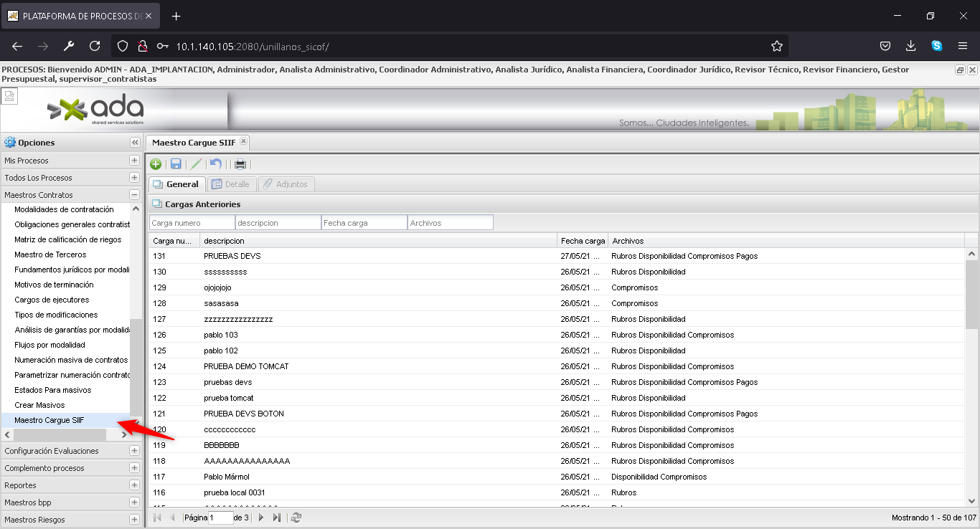Viewport: 980px width, 529px height.
Task: Close the Maestro Cargue SIIF tab
Action: click(243, 142)
